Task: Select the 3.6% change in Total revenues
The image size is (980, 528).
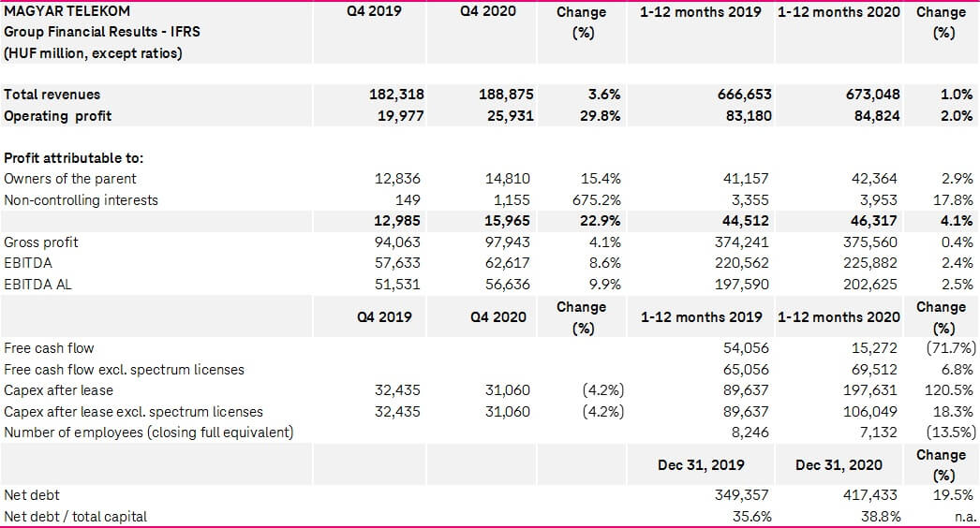Action: point(603,95)
